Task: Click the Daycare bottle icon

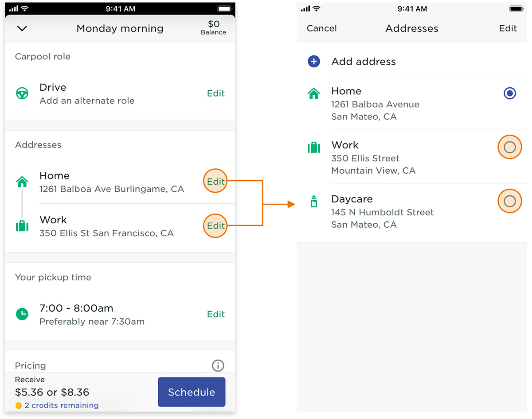Action: click(x=314, y=202)
